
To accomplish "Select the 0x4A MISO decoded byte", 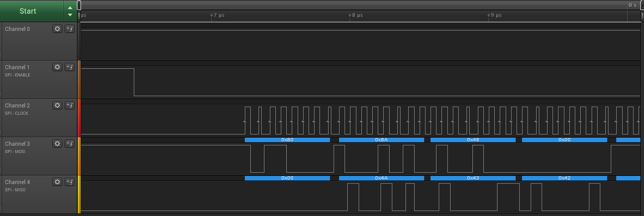I will pos(381,178).
